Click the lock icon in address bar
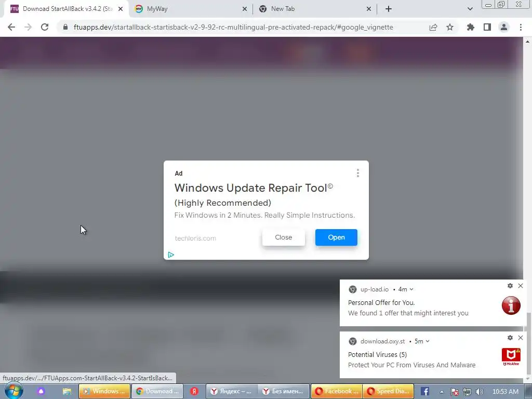The image size is (532, 399). pyautogui.click(x=65, y=27)
